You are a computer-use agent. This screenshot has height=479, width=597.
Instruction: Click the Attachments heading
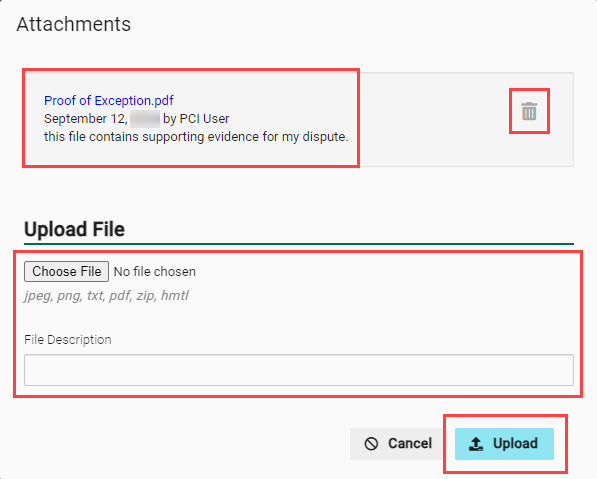coord(74,24)
